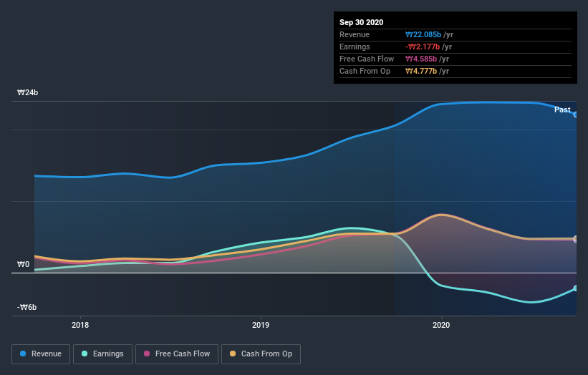Click the ₩22.085b revenue value in tooltip
The height and width of the screenshot is (375, 588).
(423, 34)
